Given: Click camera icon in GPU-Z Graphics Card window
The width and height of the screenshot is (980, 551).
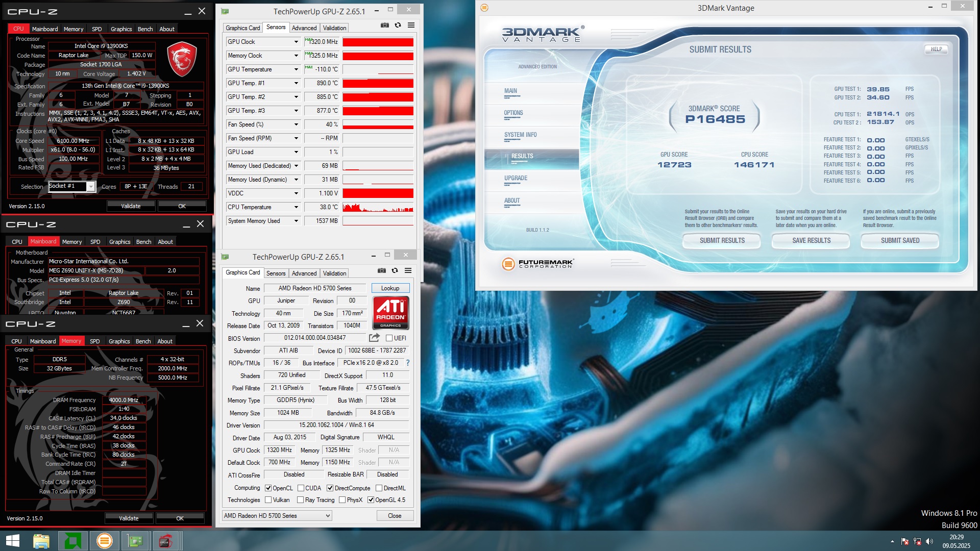Looking at the screenshot, I should pyautogui.click(x=382, y=270).
